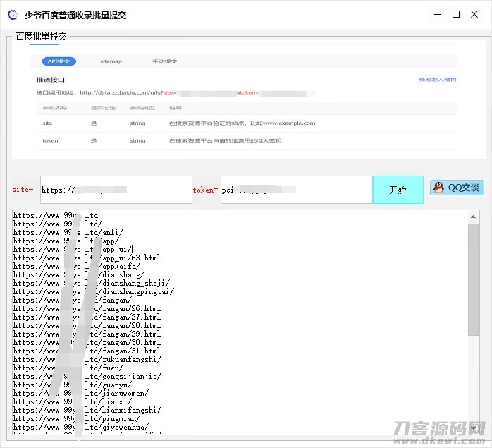Click the line ending in /appkaifa/

77,266
